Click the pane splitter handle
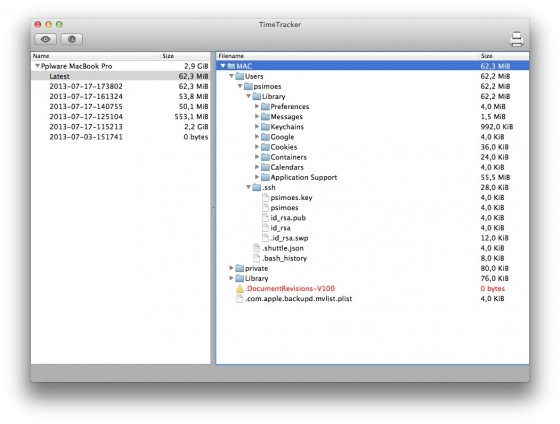The height and width of the screenshot is (424, 560). coord(213,208)
